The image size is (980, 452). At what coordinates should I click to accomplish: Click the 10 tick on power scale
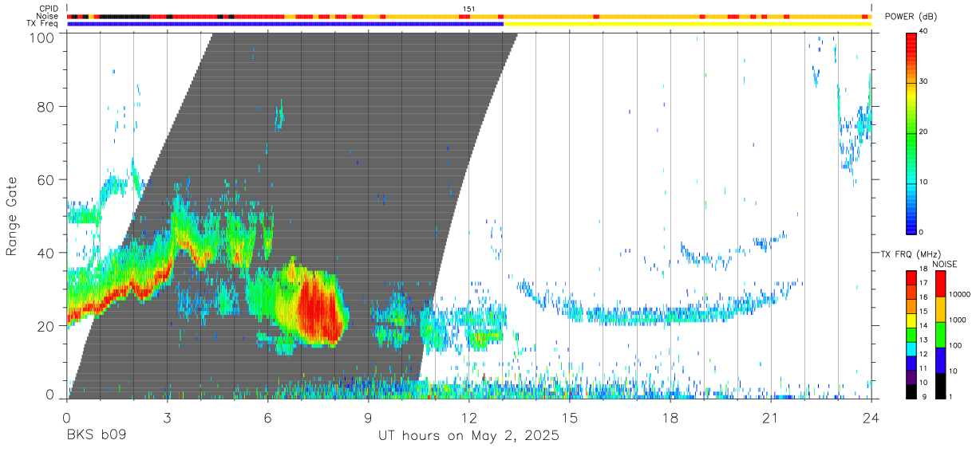tap(924, 182)
